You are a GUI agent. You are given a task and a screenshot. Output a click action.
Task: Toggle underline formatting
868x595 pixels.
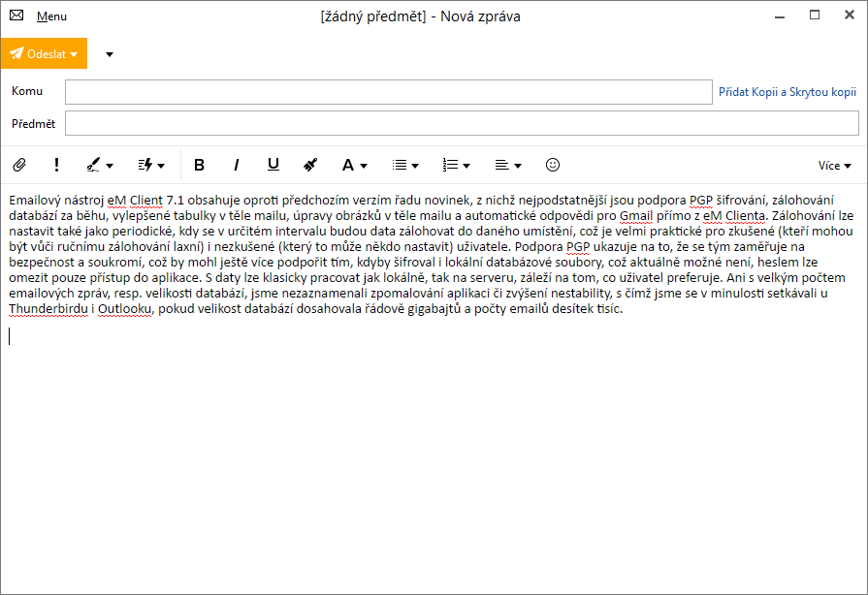(273, 165)
